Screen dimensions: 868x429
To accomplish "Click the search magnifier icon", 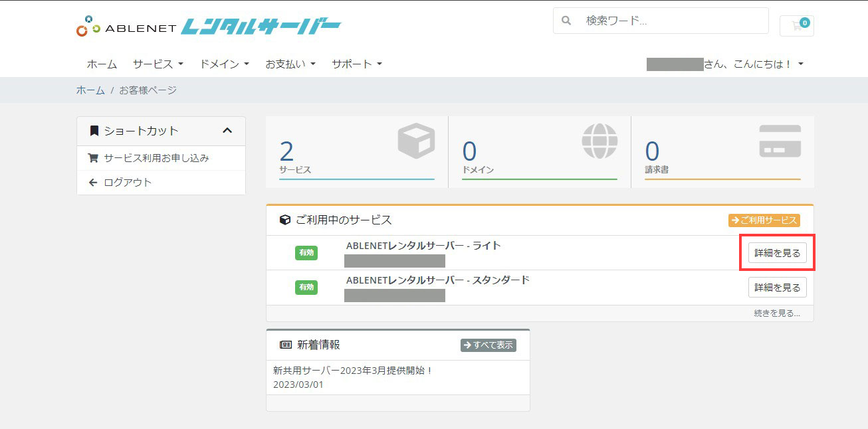I will click(566, 21).
